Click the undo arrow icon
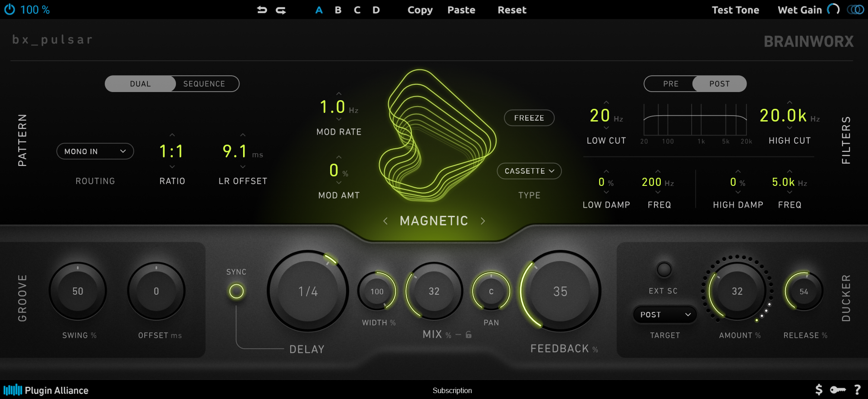The width and height of the screenshot is (868, 399). [262, 10]
